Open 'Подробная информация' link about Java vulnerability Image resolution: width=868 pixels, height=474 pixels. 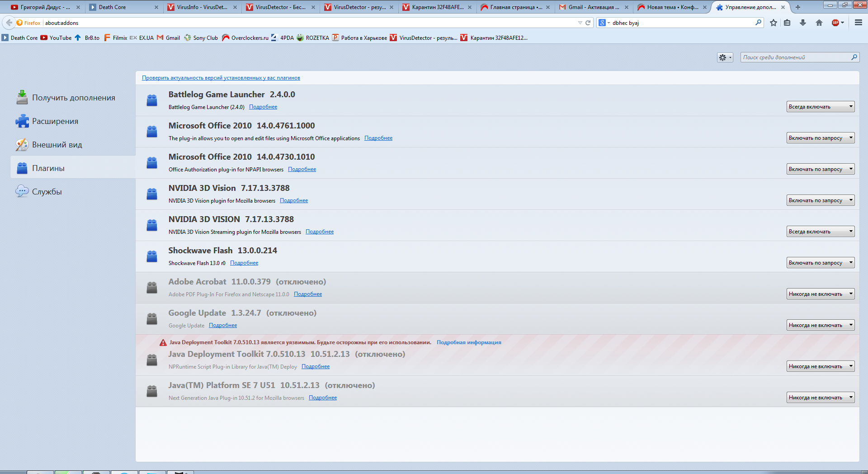coord(469,342)
